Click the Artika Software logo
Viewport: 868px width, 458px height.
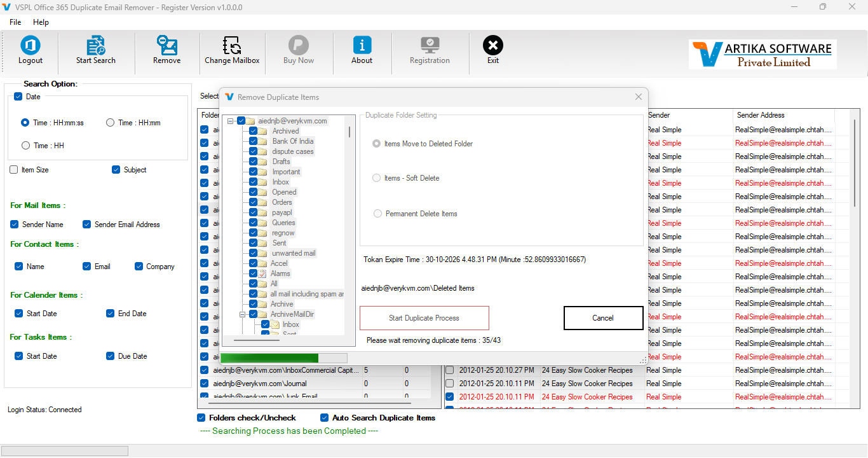[x=763, y=54]
